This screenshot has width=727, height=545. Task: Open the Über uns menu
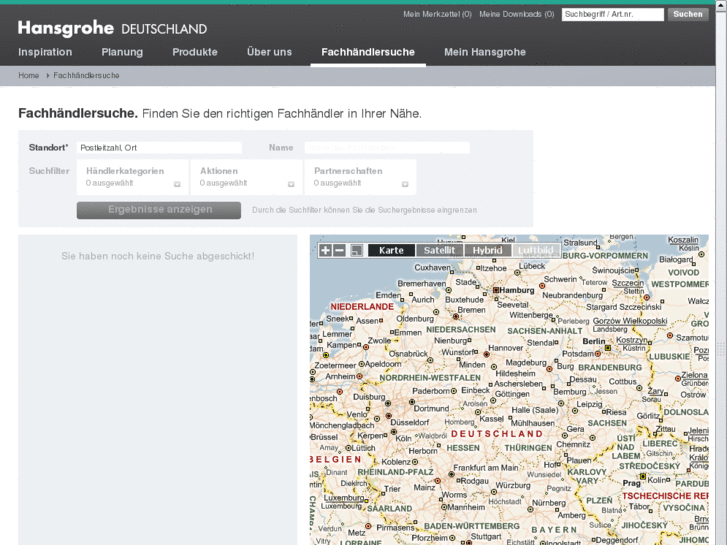(269, 52)
